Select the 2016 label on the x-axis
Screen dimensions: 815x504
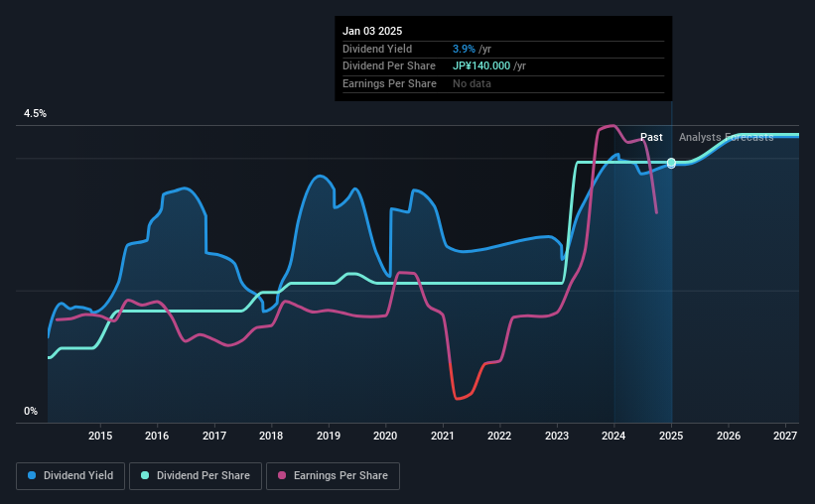point(157,436)
